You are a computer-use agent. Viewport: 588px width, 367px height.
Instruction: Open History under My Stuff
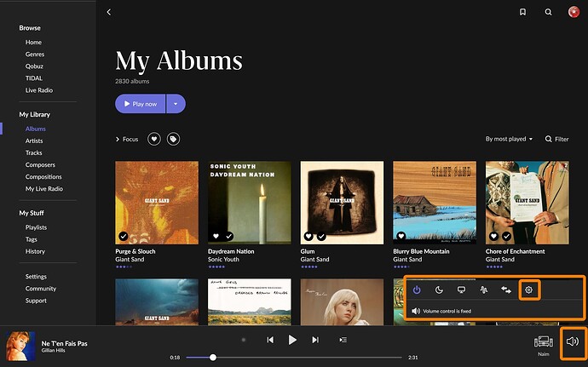pos(35,251)
